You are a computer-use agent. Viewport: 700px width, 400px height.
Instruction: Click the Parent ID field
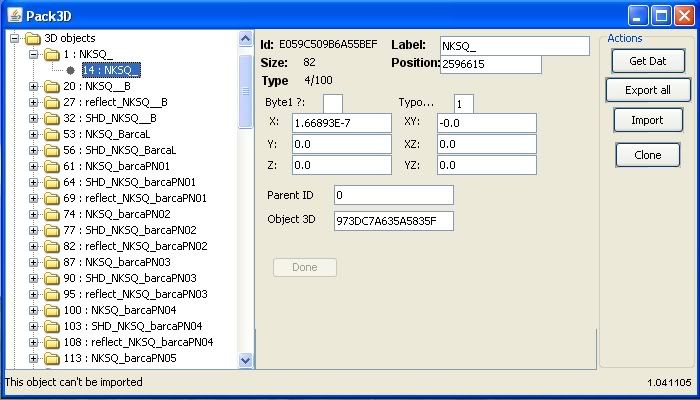[394, 195]
